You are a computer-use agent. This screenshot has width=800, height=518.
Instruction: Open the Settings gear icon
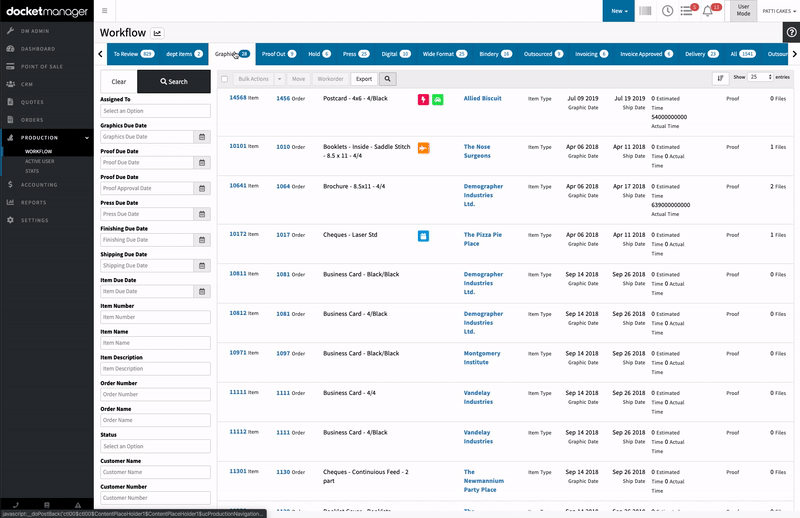[x=10, y=220]
